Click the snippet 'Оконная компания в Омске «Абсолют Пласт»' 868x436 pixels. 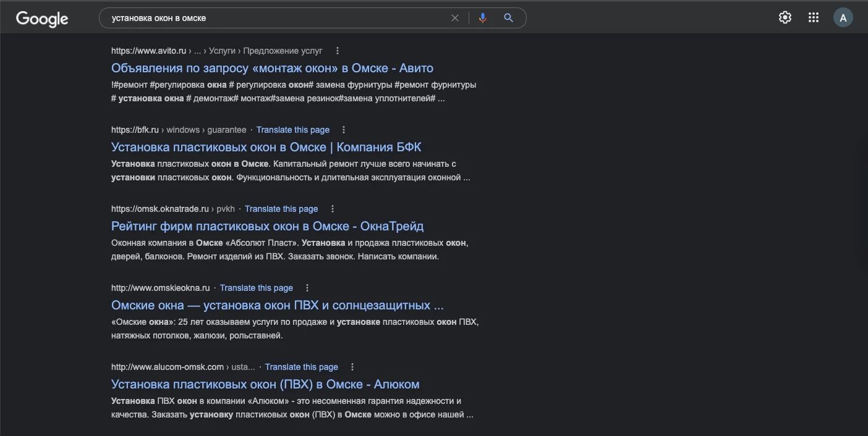[290, 249]
